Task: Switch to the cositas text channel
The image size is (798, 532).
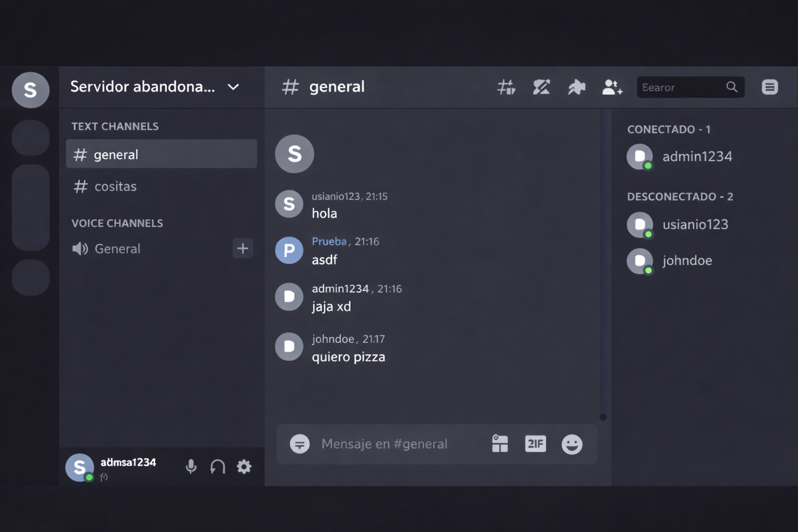Action: (x=115, y=187)
